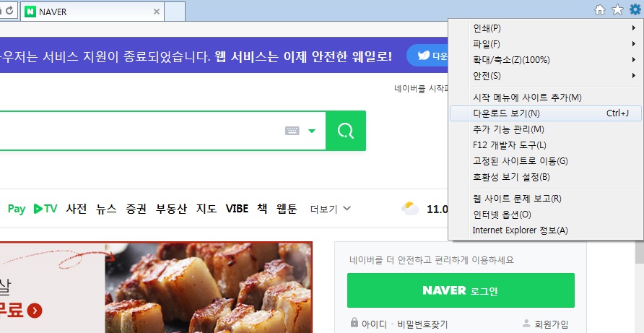Viewport: 644px width, 333px height.
Task: Click the green search magnifier button
Action: pyautogui.click(x=346, y=131)
